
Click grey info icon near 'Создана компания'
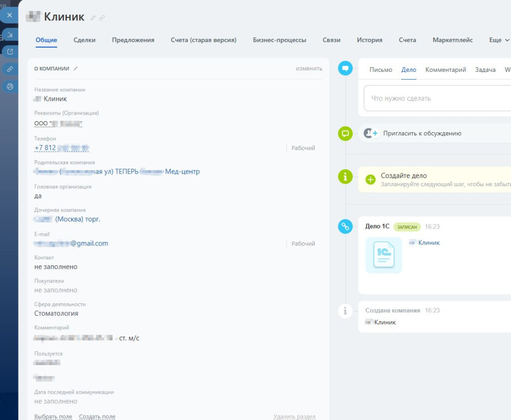345,311
